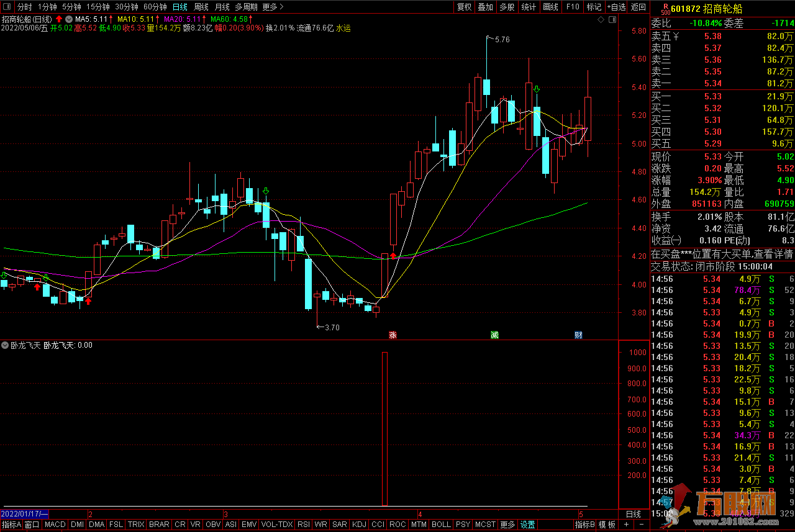
Task: Open the F10 company info
Action: click(x=573, y=7)
